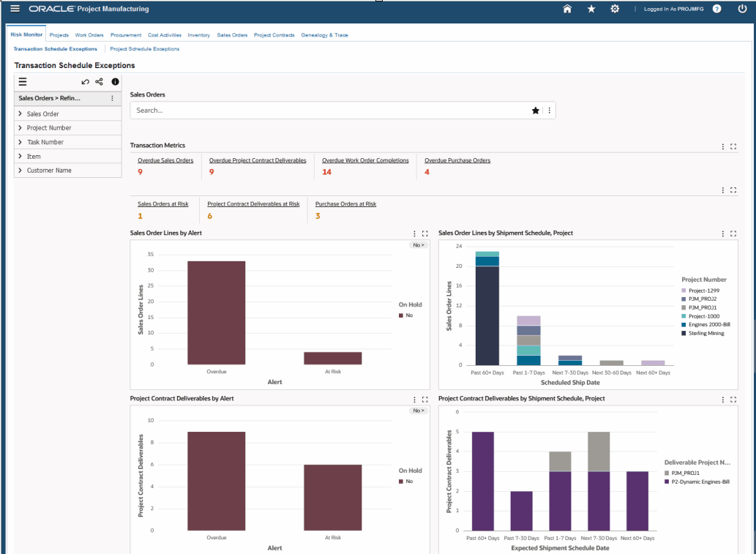Open the Procurement tab

point(126,35)
